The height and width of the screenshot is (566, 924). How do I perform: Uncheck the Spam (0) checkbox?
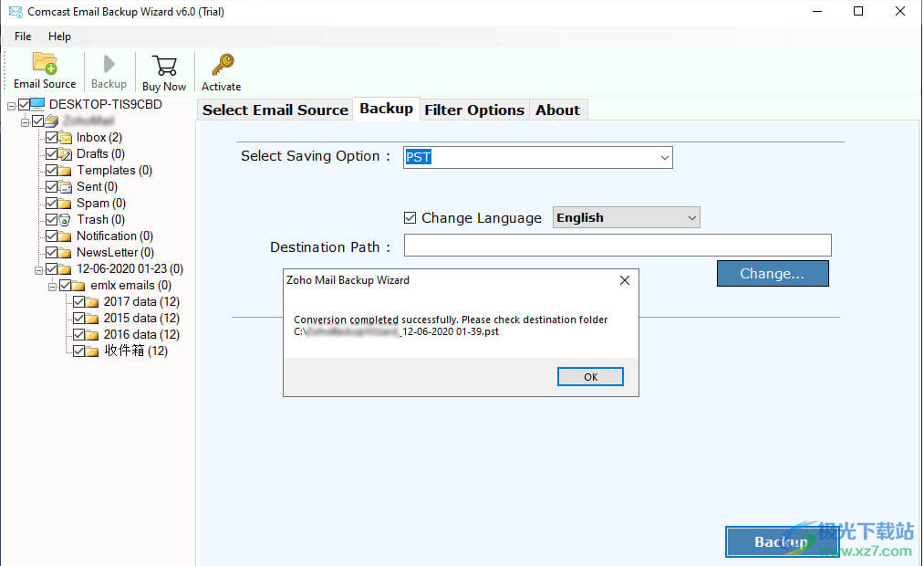pyautogui.click(x=51, y=204)
